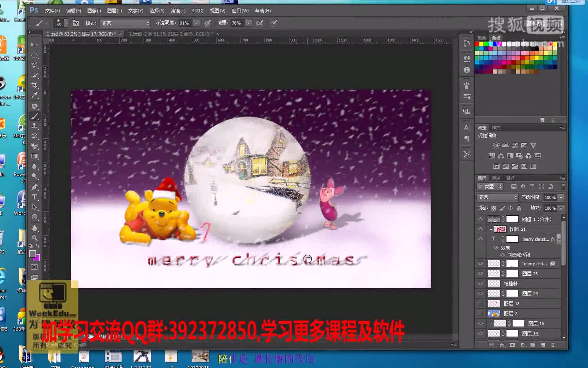This screenshot has height=368, width=588.
Task: Open the layer 填充 100% dropdown
Action: pos(561,208)
